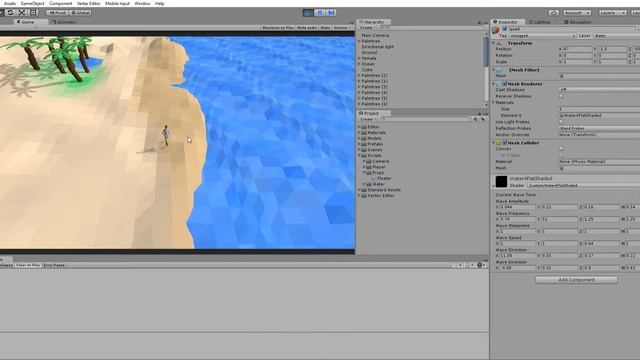This screenshot has width=640, height=360.
Task: Toggle the Mesh Renderer enabled checkbox
Action: pyautogui.click(x=504, y=84)
